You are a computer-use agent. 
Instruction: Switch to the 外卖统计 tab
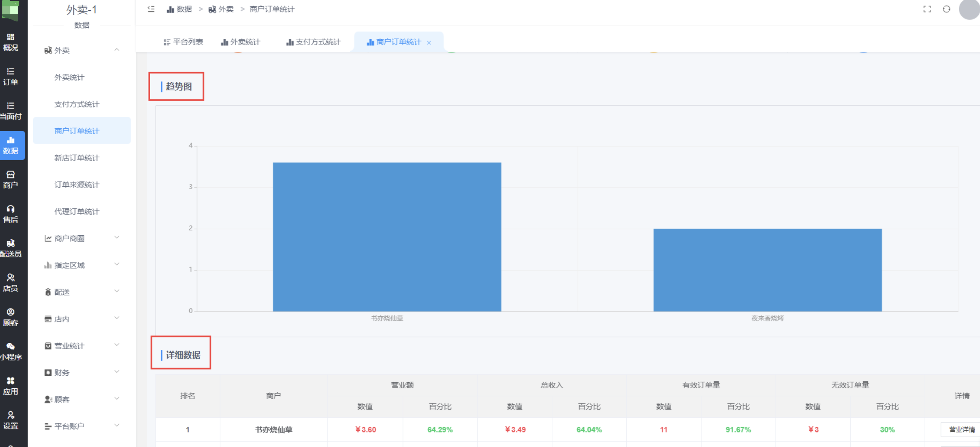241,42
